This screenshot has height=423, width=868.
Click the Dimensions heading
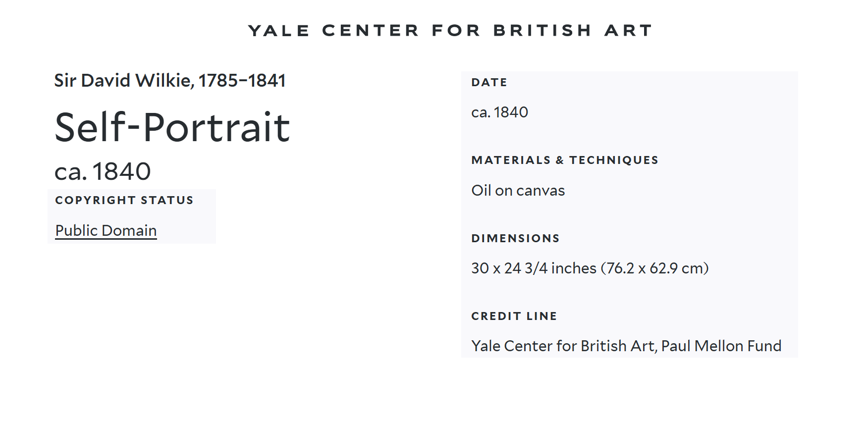[515, 238]
